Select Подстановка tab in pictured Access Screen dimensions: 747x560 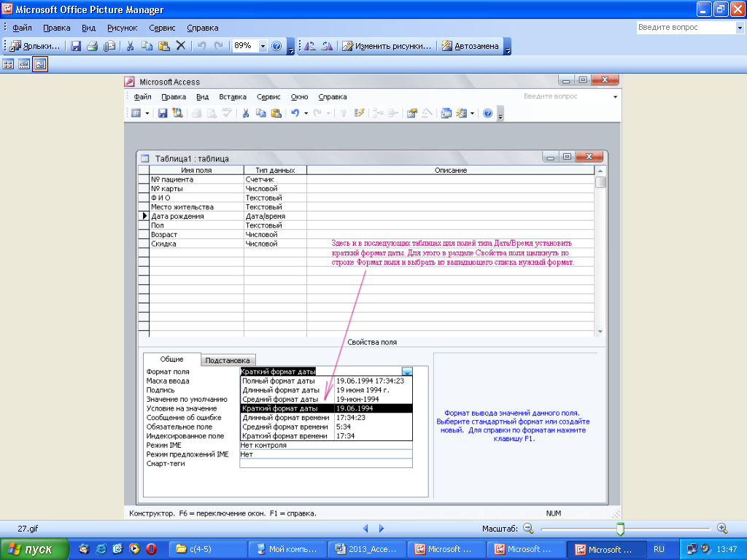228,360
